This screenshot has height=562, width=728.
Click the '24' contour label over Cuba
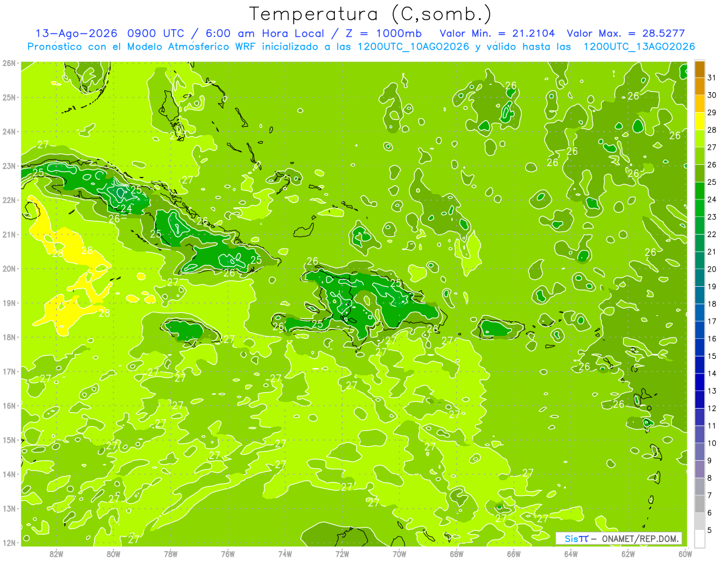tap(126, 209)
